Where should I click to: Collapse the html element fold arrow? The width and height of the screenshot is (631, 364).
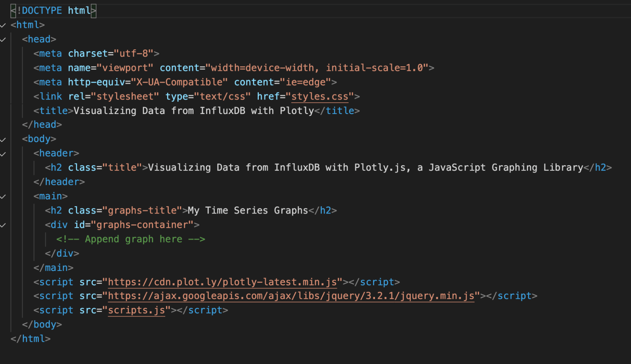pyautogui.click(x=3, y=25)
